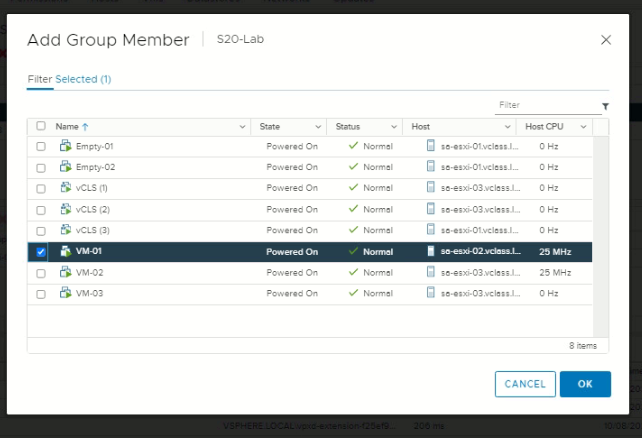Click the green check status icon for VM-03
This screenshot has width=642, height=438.
[353, 293]
